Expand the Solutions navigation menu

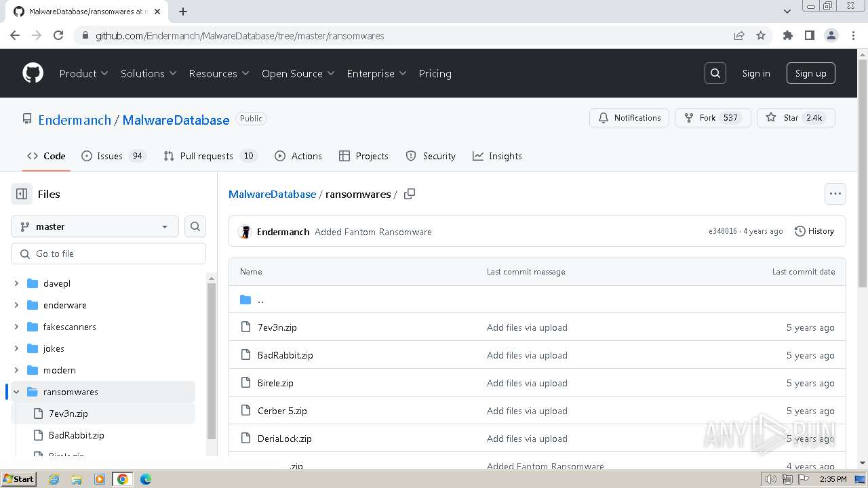149,73
